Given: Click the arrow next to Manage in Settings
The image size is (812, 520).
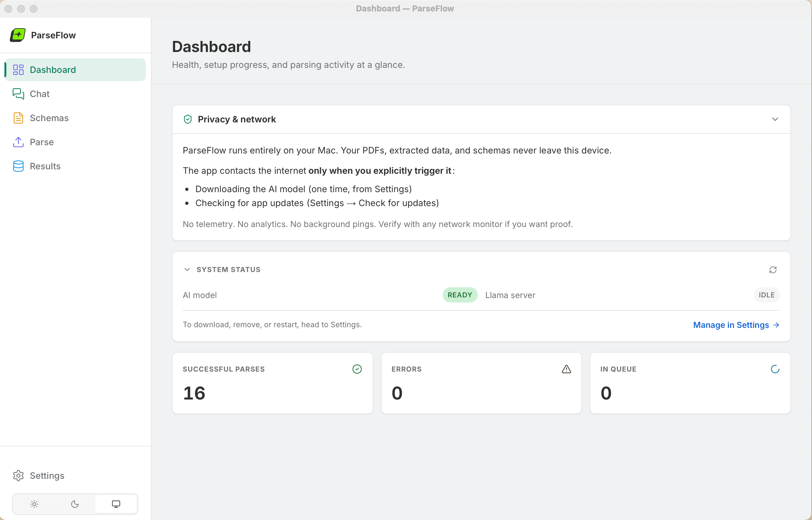Looking at the screenshot, I should pyautogui.click(x=776, y=325).
